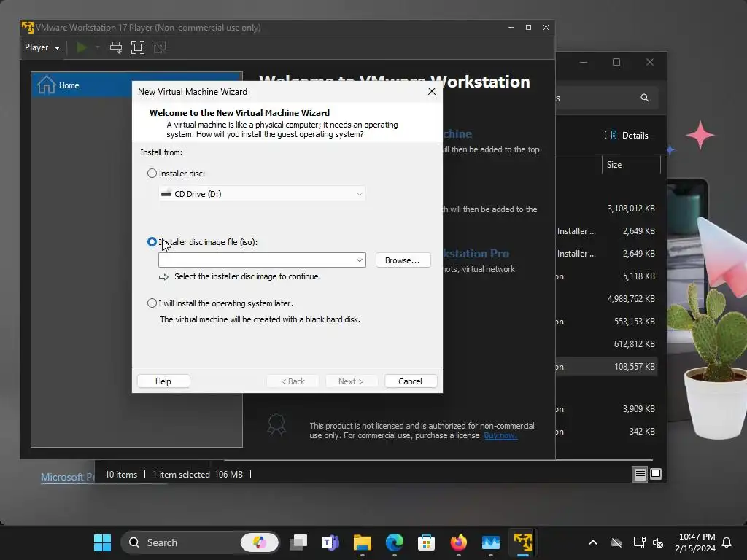Click the < Back button
This screenshot has width=747, height=560.
(293, 381)
